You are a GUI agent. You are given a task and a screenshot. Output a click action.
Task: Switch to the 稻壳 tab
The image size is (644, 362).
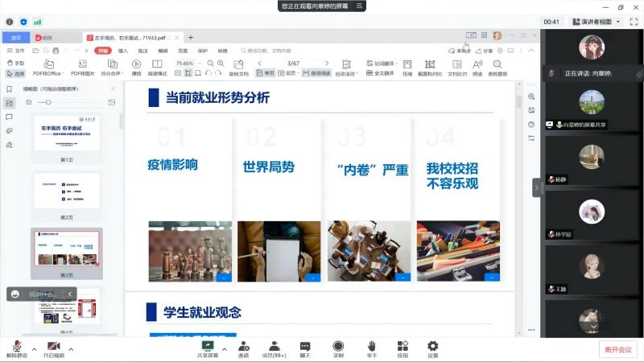[x=44, y=38]
